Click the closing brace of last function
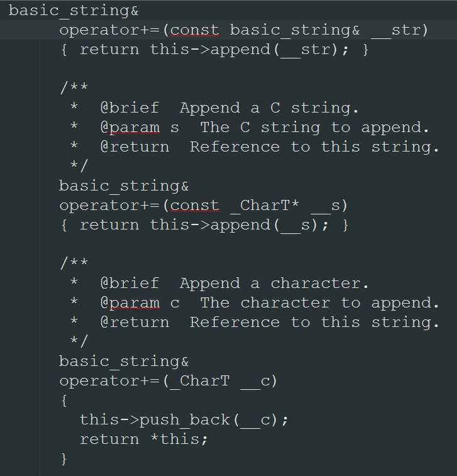This screenshot has height=476, width=457. tap(63, 459)
